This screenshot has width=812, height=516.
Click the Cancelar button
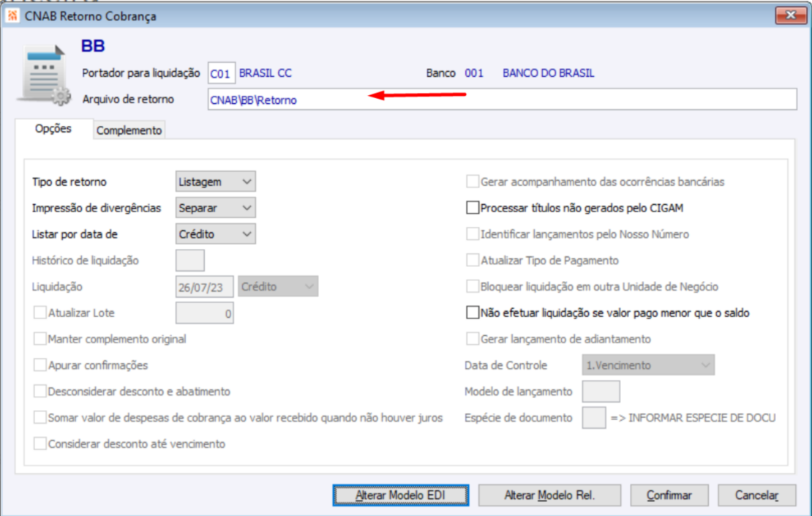756,496
